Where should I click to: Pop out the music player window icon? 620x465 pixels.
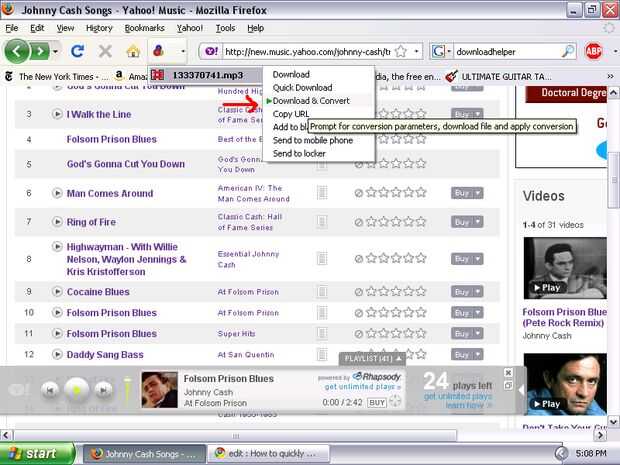click(508, 385)
